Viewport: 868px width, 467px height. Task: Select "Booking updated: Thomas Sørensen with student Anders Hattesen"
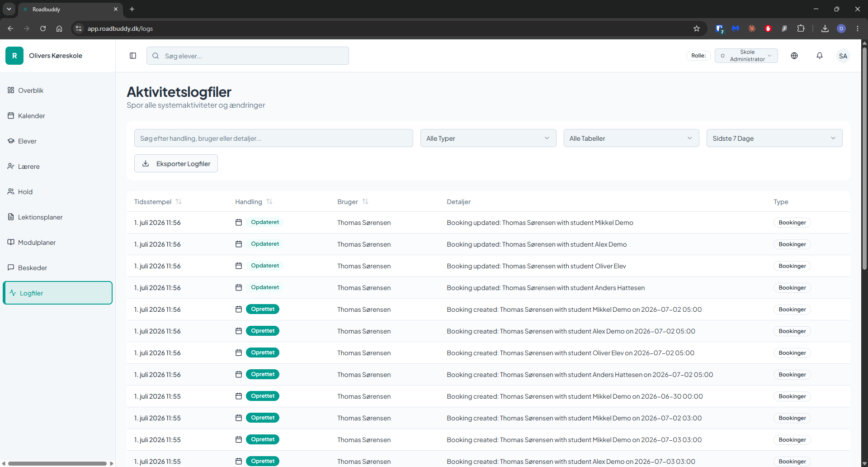(x=546, y=287)
